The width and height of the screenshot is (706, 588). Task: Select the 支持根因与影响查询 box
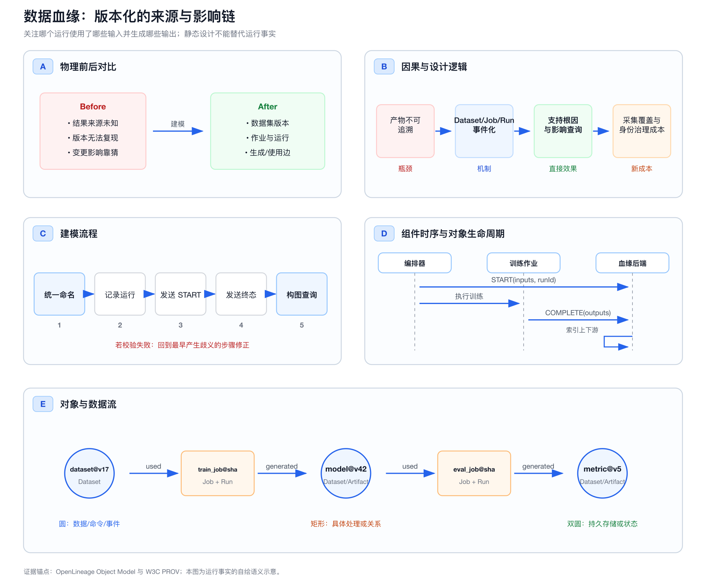(x=563, y=131)
